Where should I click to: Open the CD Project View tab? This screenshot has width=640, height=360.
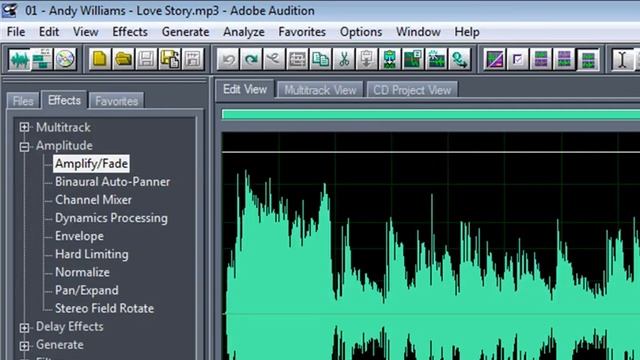412,90
